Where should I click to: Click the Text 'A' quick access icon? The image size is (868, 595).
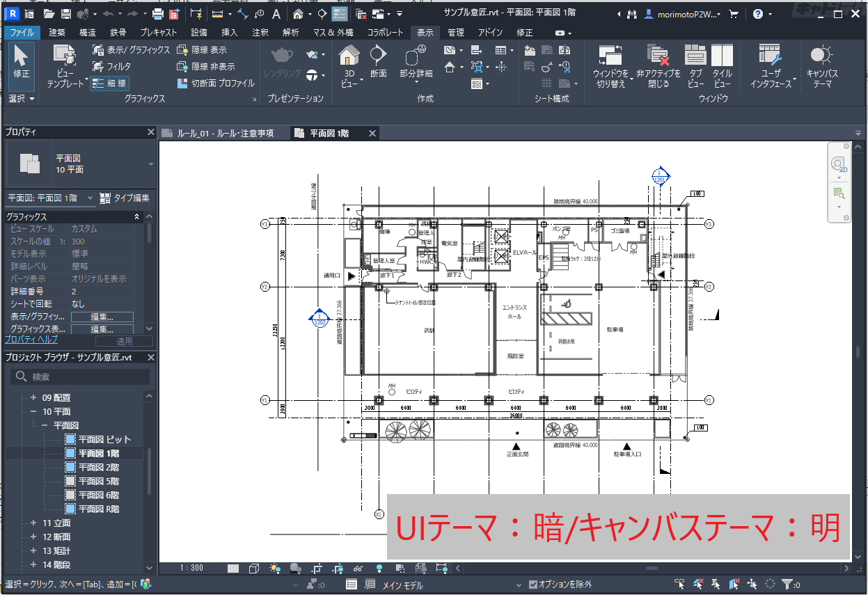(x=276, y=14)
